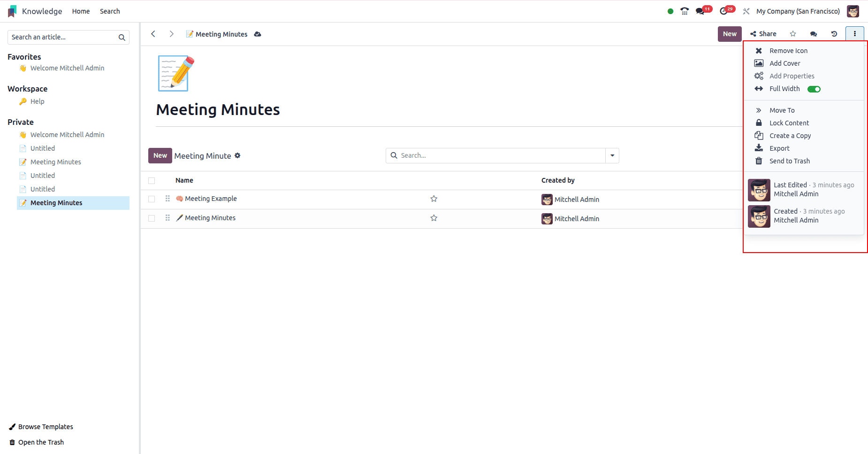Screen dimensions: 868x454
Task: Click the large pencil memo article icon
Action: [x=176, y=73]
